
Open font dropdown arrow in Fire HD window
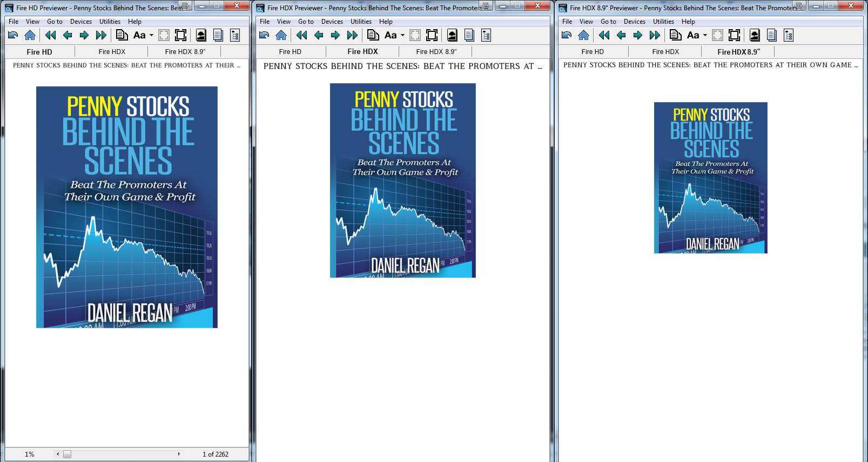(151, 35)
